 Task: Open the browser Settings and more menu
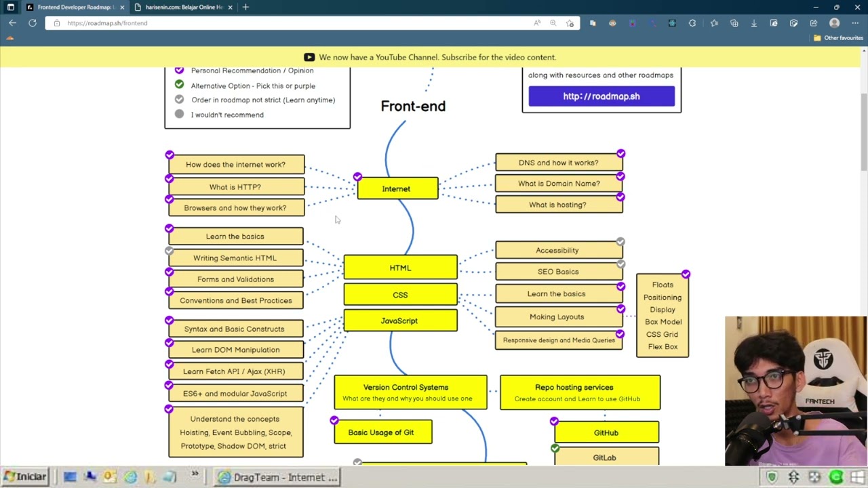pyautogui.click(x=854, y=23)
